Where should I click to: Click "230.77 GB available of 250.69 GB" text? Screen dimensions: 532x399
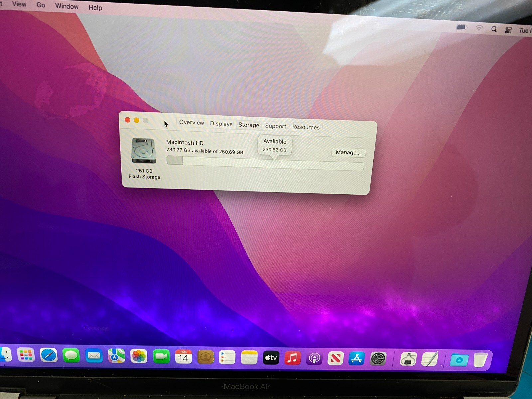pos(204,151)
